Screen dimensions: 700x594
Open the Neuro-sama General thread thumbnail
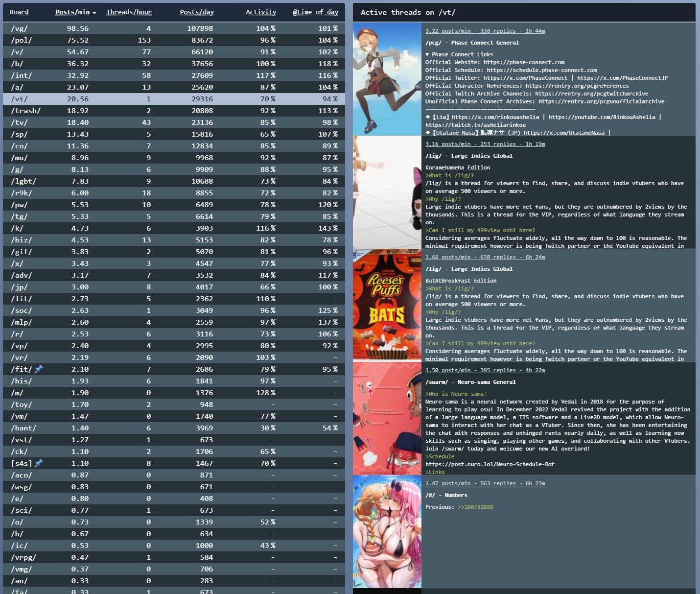387,418
